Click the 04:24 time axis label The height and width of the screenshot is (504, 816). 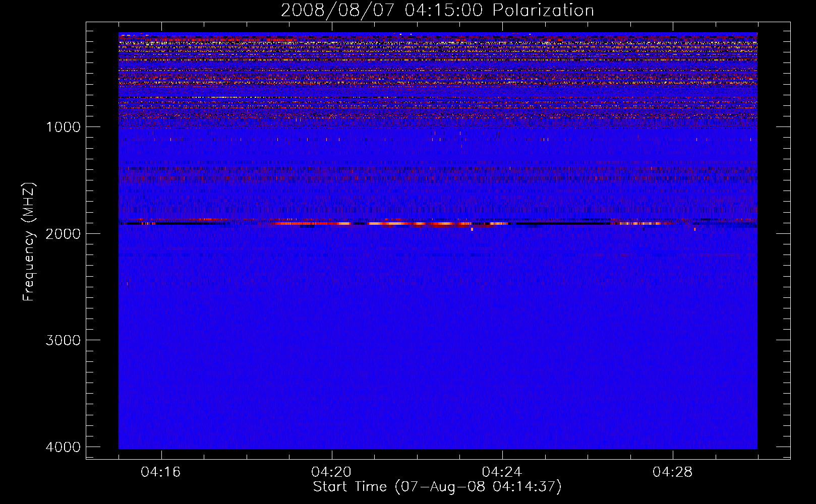[x=502, y=472]
